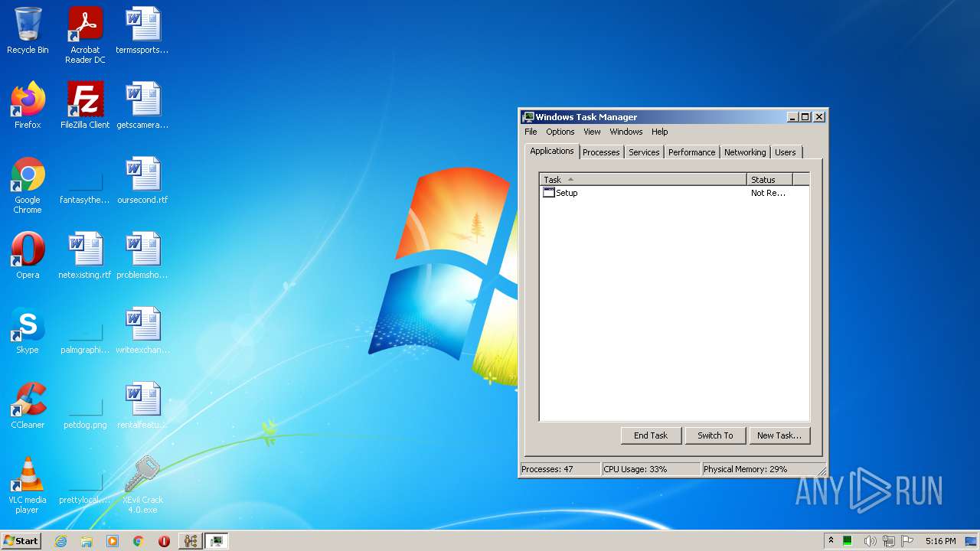Select the termssports document icon
This screenshot has height=551, width=980.
coord(142,31)
